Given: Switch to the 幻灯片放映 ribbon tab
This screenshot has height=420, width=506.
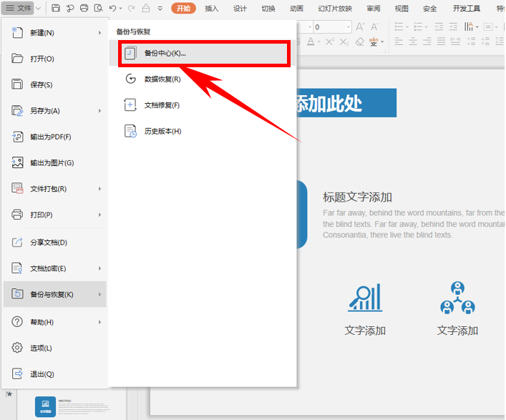Looking at the screenshot, I should coord(335,9).
